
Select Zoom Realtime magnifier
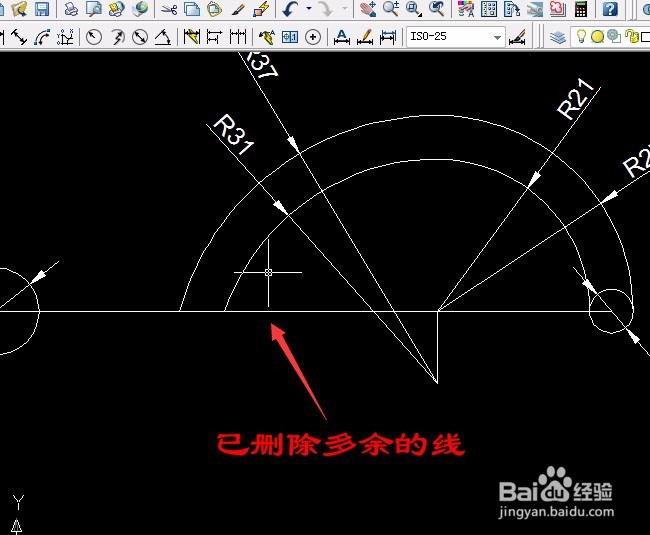tap(390, 8)
